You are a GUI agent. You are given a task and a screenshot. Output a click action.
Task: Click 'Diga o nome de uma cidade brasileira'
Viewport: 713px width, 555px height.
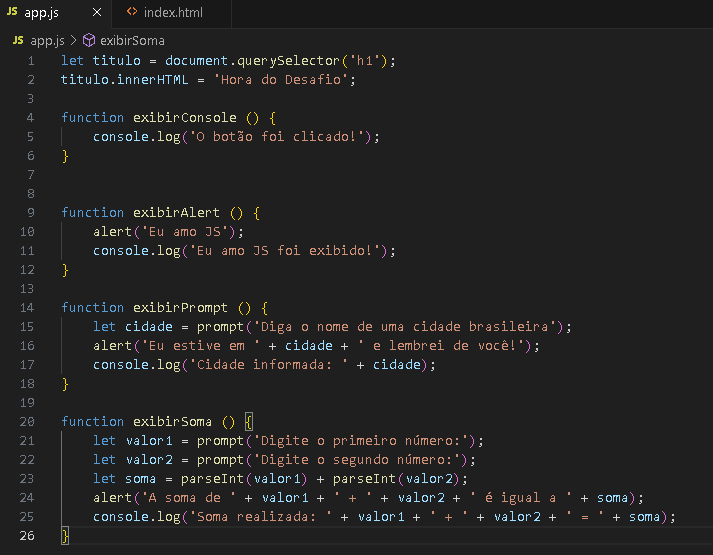coord(405,327)
